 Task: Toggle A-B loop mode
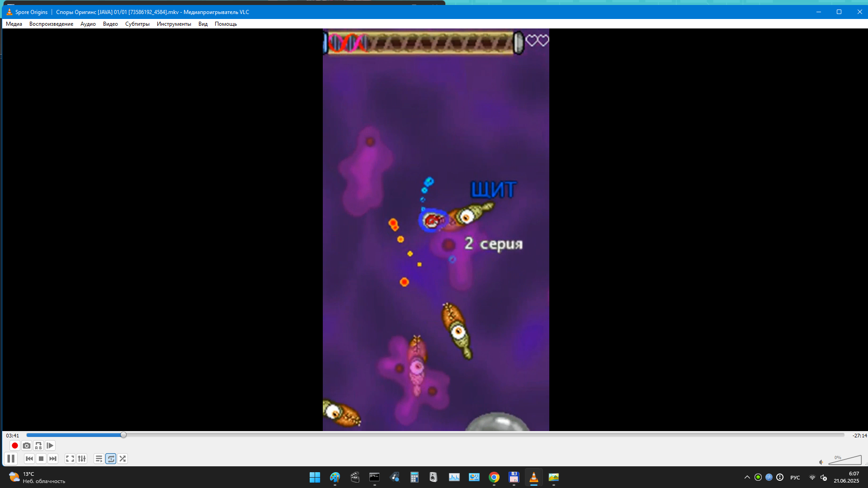38,446
